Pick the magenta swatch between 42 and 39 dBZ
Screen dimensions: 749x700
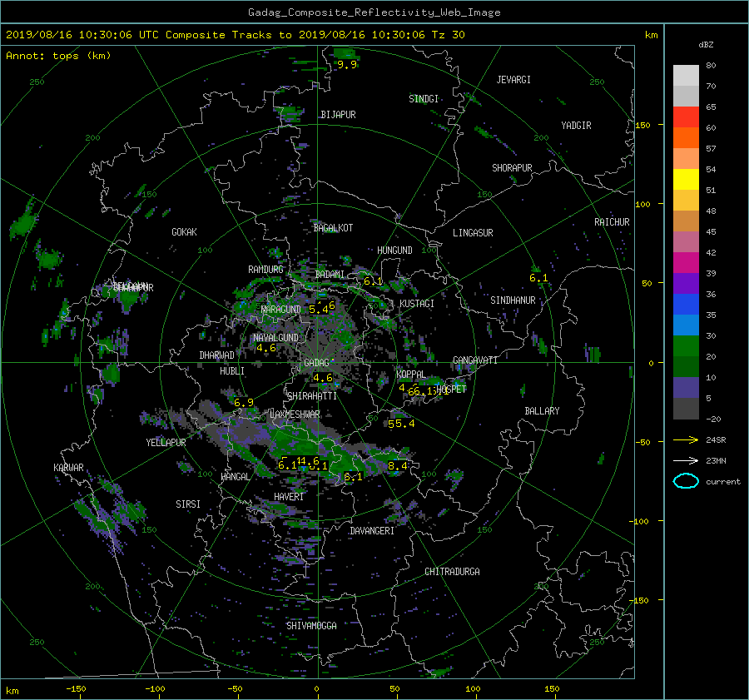(686, 263)
